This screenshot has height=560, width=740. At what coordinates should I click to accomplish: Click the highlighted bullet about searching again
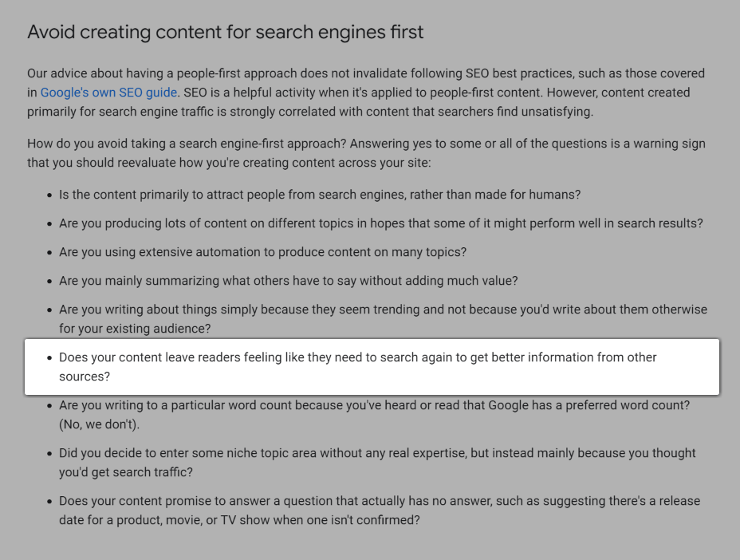point(357,357)
